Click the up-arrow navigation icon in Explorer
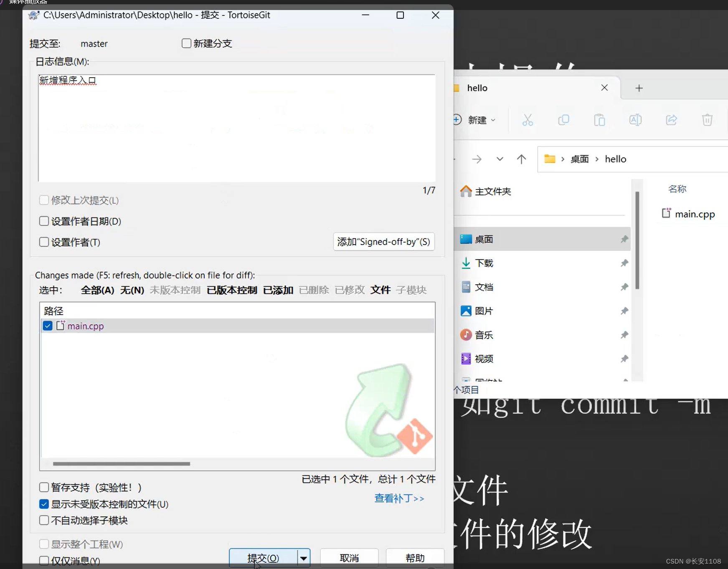This screenshot has width=728, height=569. click(x=521, y=159)
